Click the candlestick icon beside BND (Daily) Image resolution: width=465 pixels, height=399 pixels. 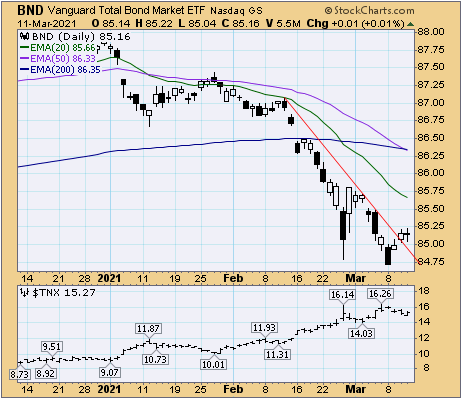tap(25, 36)
